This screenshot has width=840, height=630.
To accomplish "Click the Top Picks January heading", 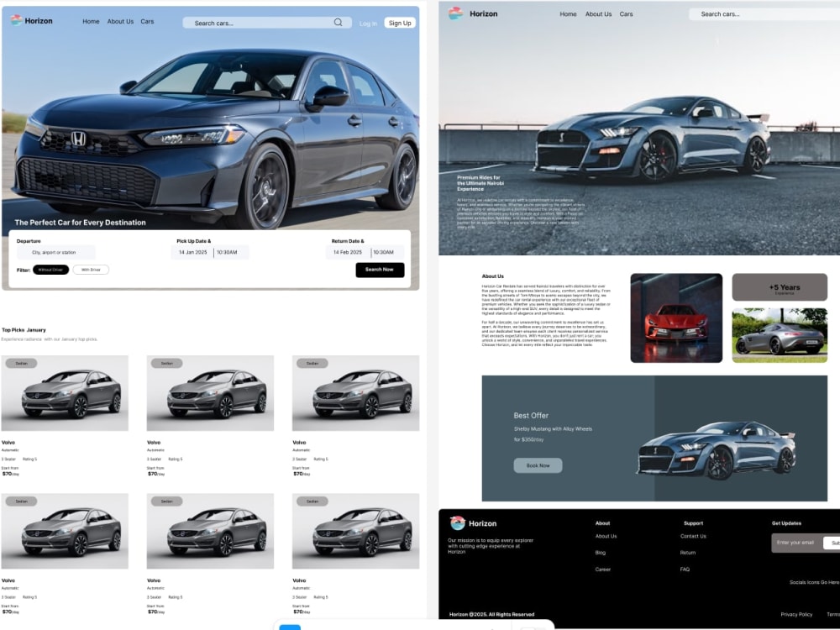I will [x=24, y=330].
